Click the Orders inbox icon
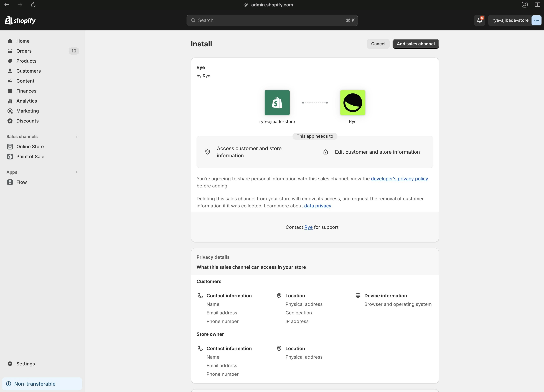544x392 pixels. click(x=10, y=51)
